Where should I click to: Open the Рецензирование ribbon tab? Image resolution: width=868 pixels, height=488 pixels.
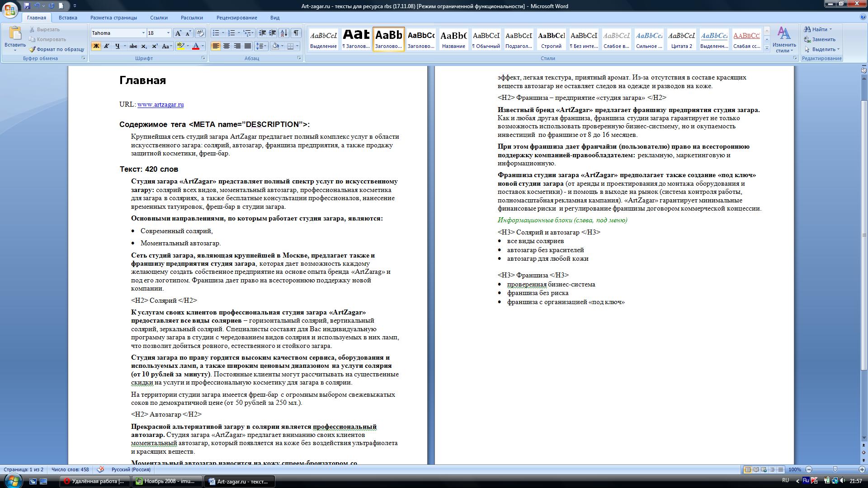coord(237,18)
